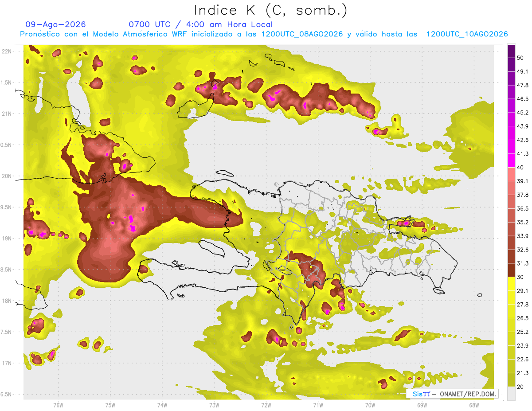Click the colorbar value "27.8"
532x411 pixels.
(x=523, y=305)
